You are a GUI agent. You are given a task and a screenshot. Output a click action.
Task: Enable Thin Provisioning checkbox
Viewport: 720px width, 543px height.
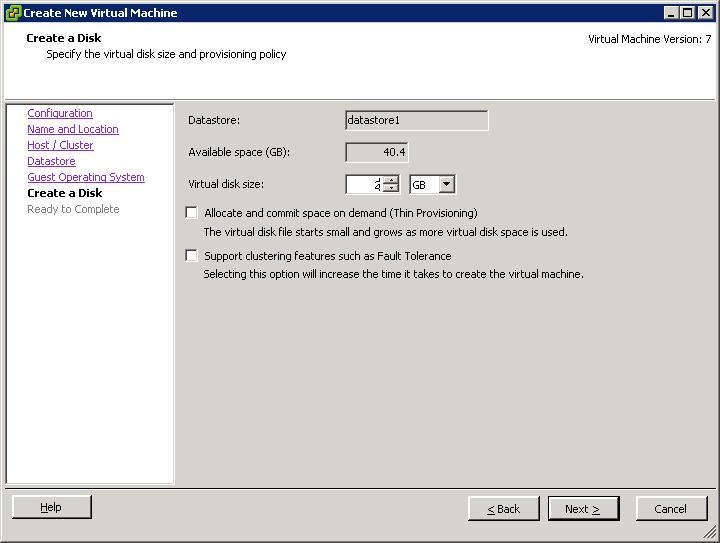[192, 213]
